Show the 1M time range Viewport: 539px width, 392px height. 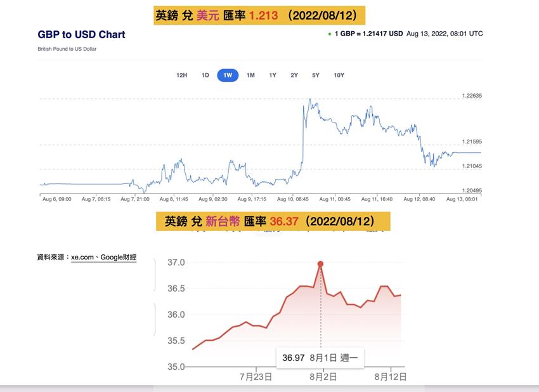click(250, 75)
